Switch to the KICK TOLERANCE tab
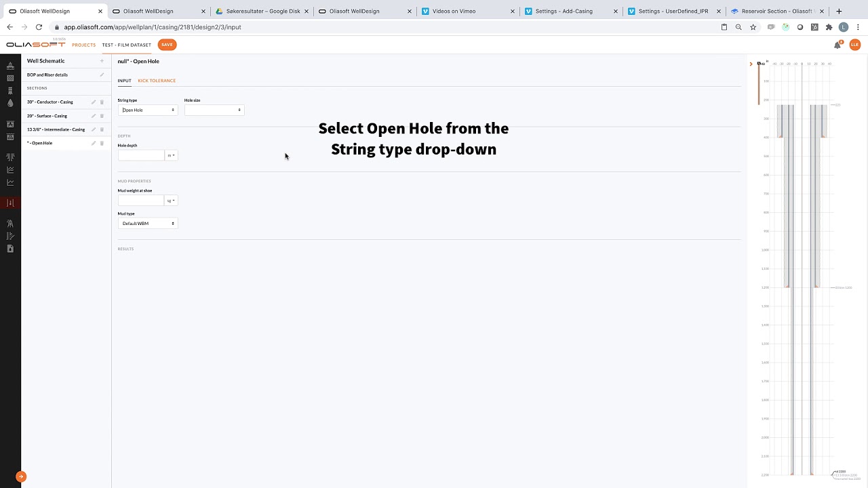 [x=157, y=81]
